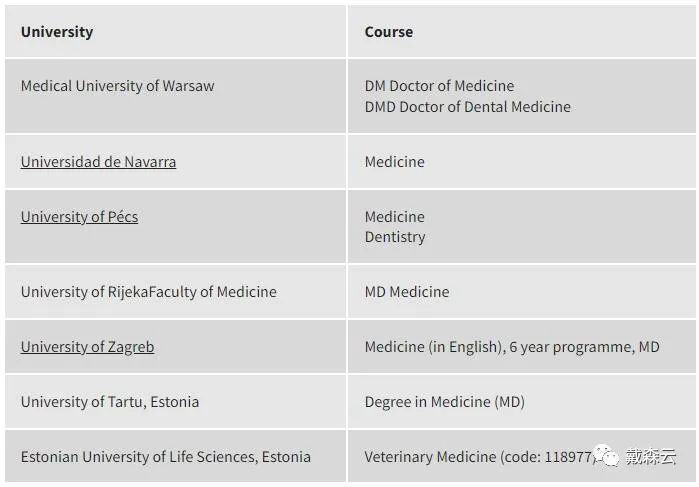Select Estonian University of Life Sciences text

point(165,457)
